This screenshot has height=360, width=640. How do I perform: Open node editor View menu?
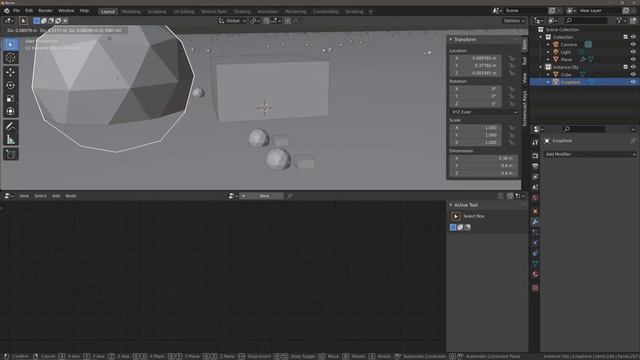click(x=24, y=196)
